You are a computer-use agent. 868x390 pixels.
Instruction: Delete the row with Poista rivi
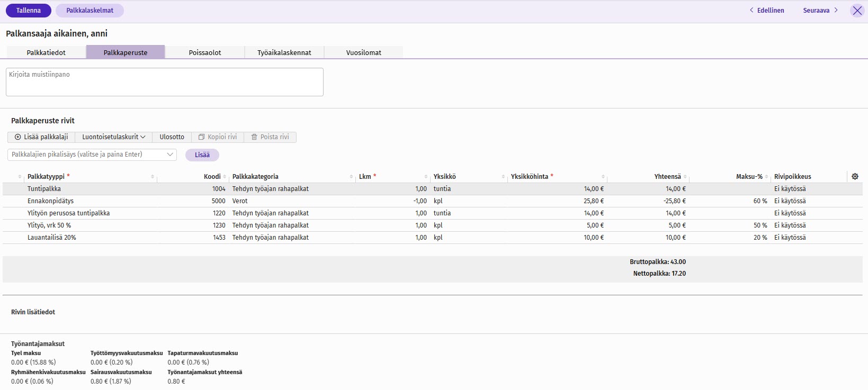pos(270,137)
